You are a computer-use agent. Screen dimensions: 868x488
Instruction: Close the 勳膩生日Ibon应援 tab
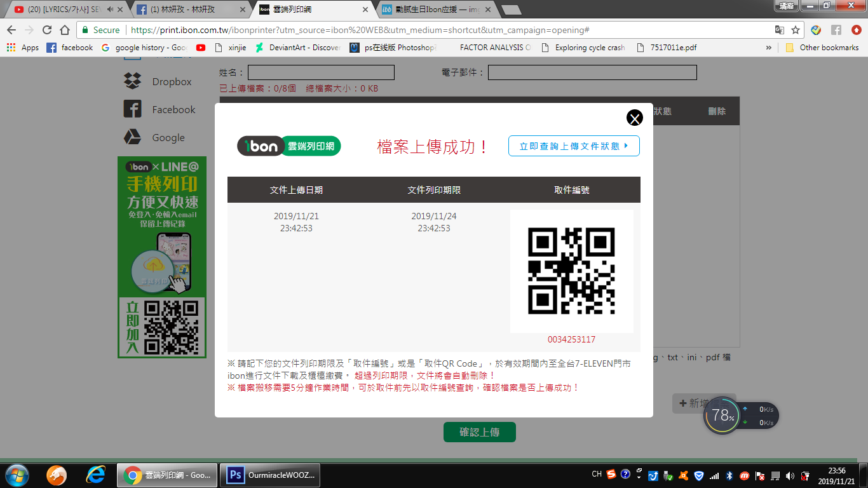487,10
